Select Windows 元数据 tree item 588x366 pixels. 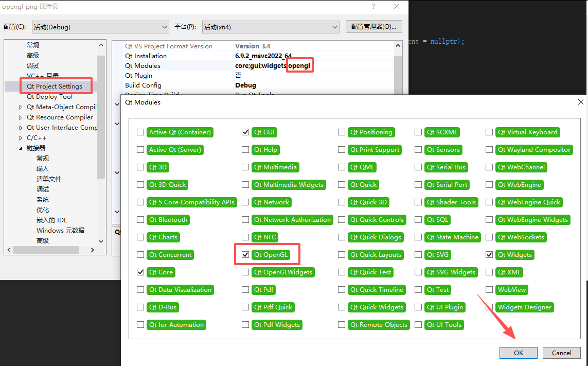pyautogui.click(x=60, y=231)
